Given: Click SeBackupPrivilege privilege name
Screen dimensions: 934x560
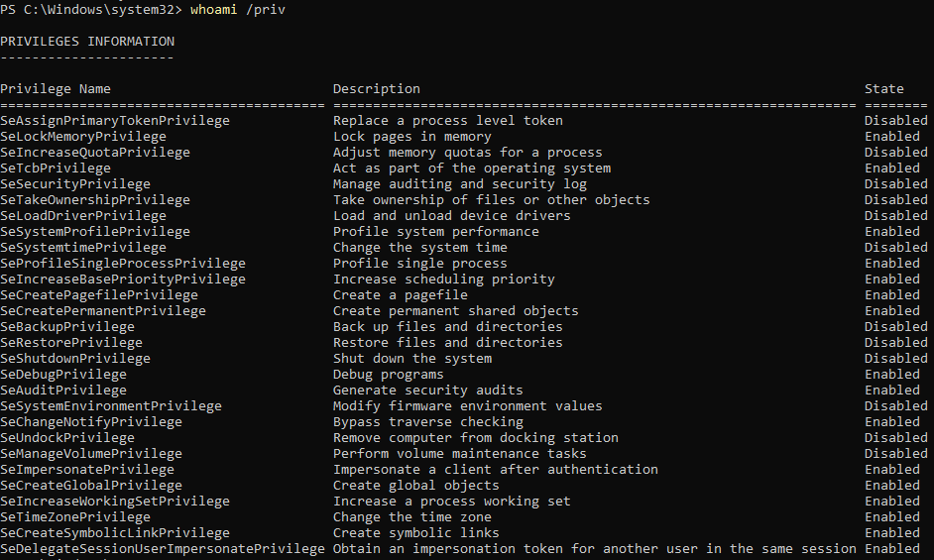Looking at the screenshot, I should coord(67,327).
